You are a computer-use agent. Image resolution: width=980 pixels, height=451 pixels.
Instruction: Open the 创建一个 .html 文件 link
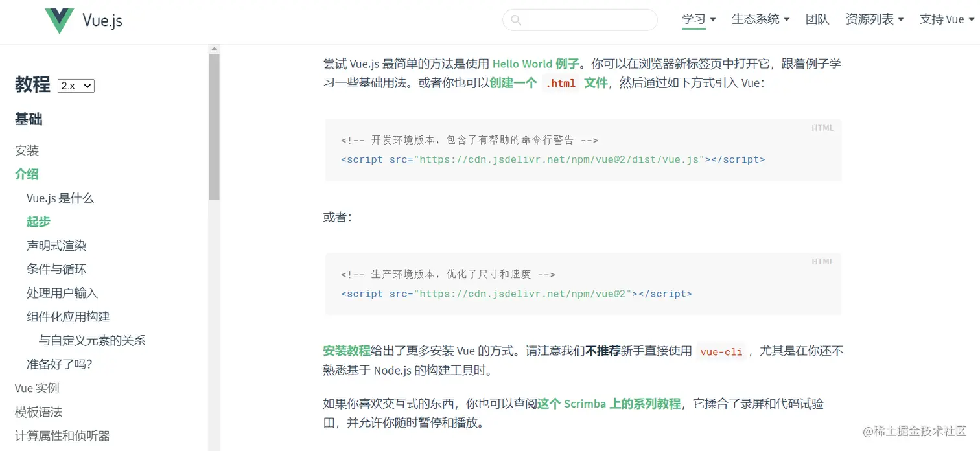click(x=548, y=83)
